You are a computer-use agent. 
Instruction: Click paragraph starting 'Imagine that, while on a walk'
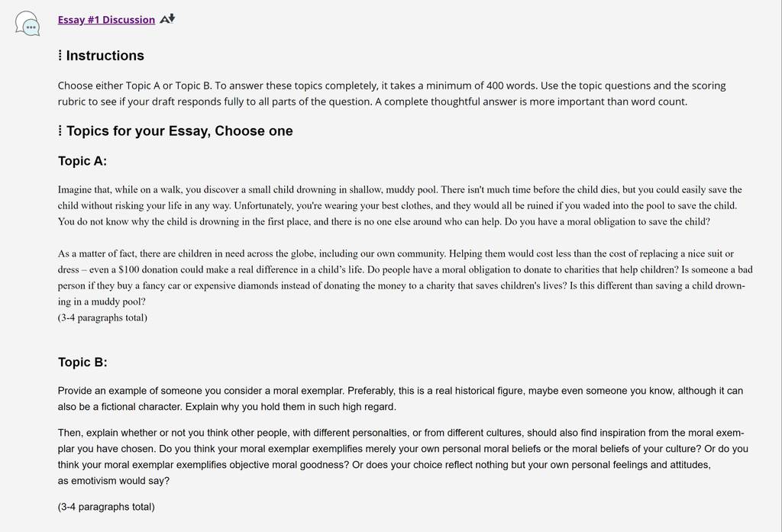[x=399, y=205]
